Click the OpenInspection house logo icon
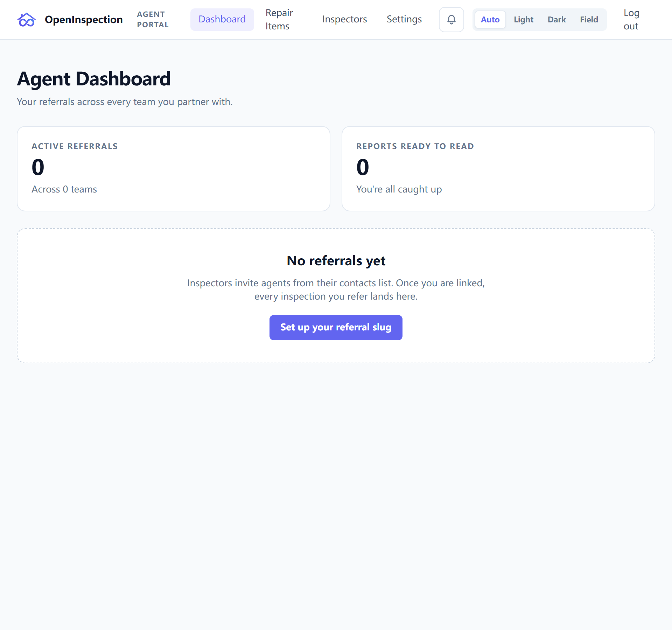This screenshot has height=630, width=672. 27,20
